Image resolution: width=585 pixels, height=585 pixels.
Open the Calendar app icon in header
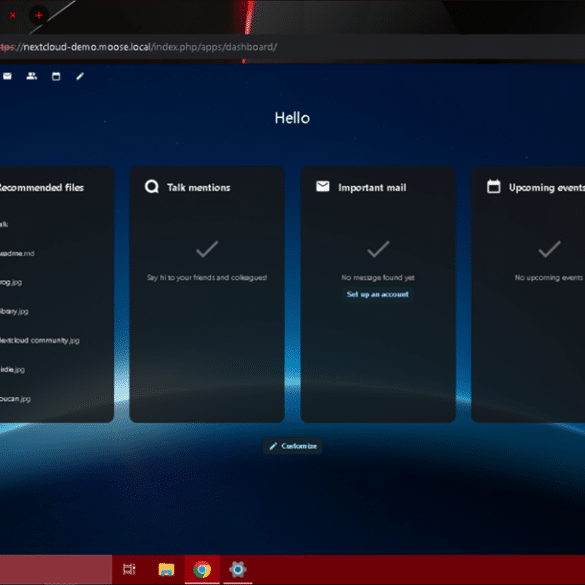coord(56,76)
